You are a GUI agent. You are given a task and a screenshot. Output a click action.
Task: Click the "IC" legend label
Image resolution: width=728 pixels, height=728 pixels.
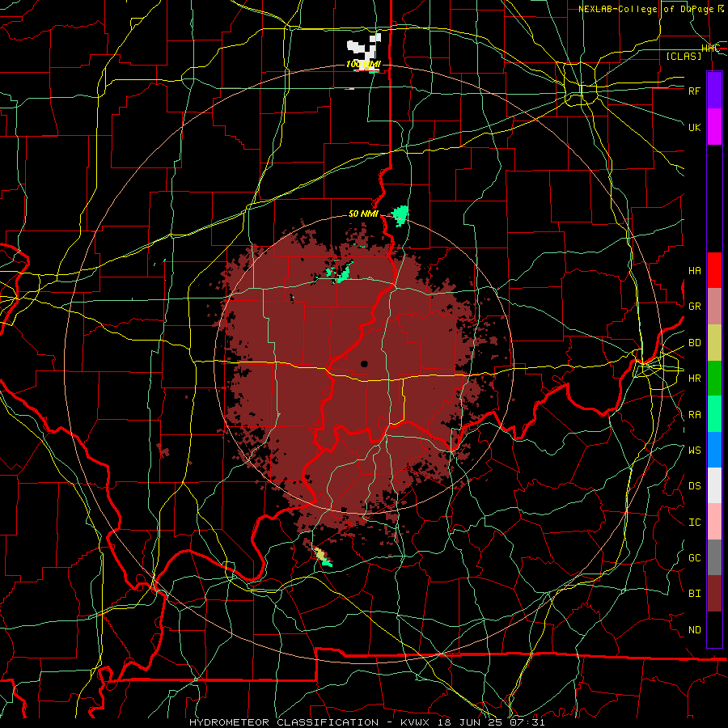[694, 523]
